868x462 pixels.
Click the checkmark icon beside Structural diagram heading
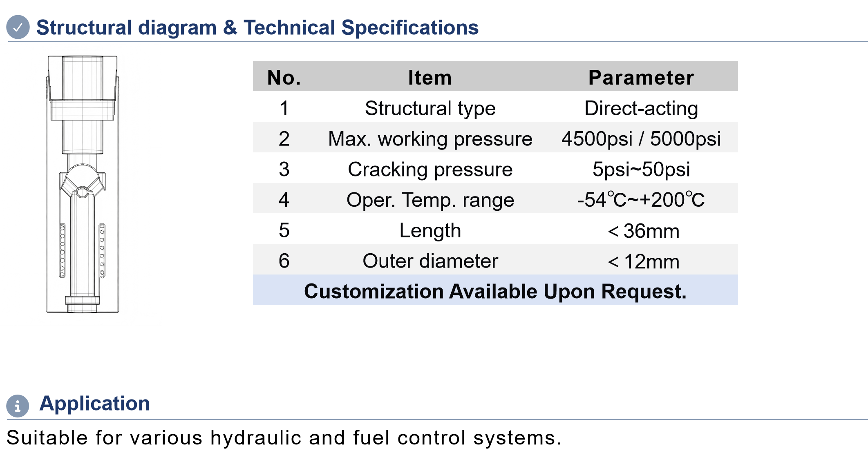point(18,27)
